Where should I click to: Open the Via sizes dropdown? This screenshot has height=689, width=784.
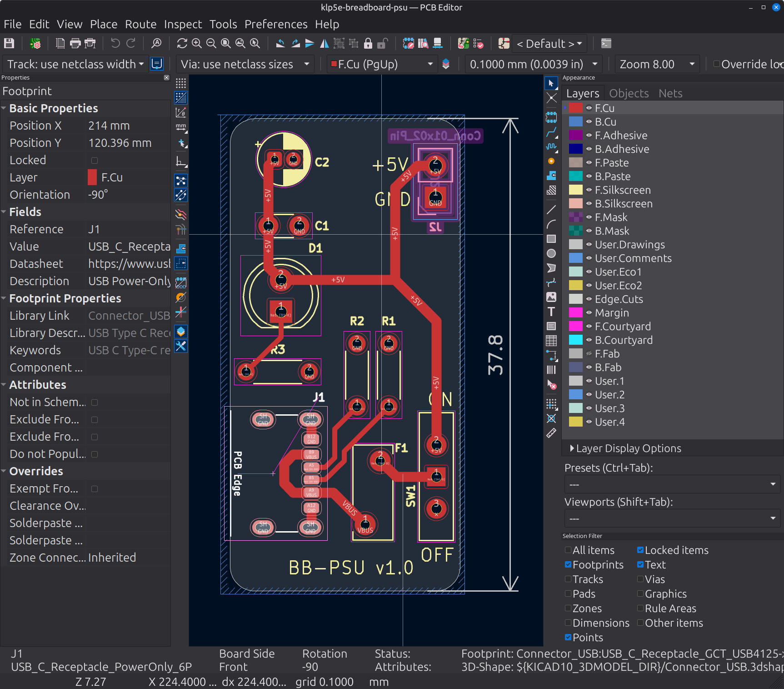[x=245, y=64]
